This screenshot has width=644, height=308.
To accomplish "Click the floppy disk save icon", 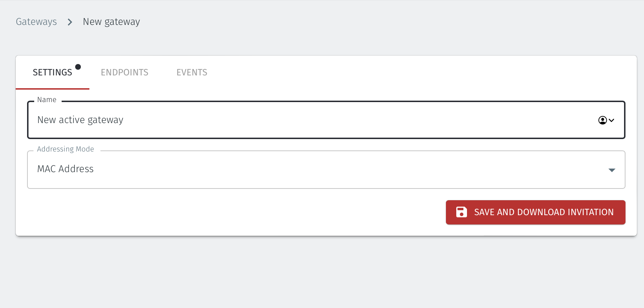I will [x=461, y=212].
